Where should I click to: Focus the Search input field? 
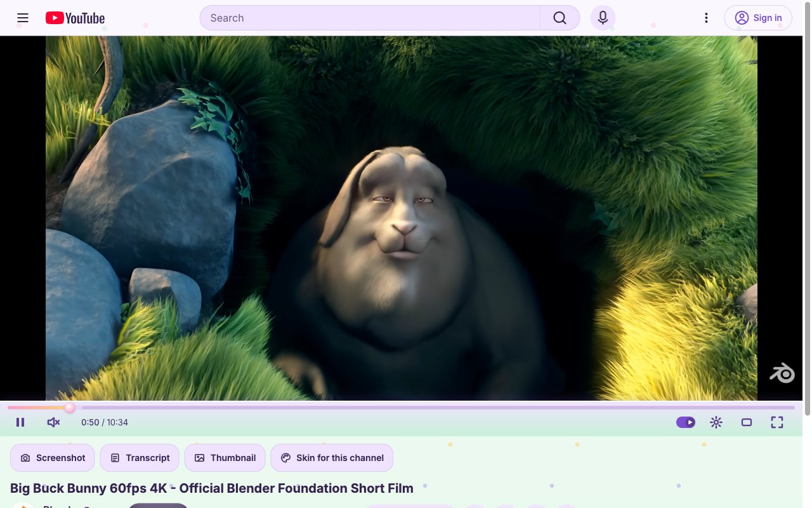(x=370, y=18)
